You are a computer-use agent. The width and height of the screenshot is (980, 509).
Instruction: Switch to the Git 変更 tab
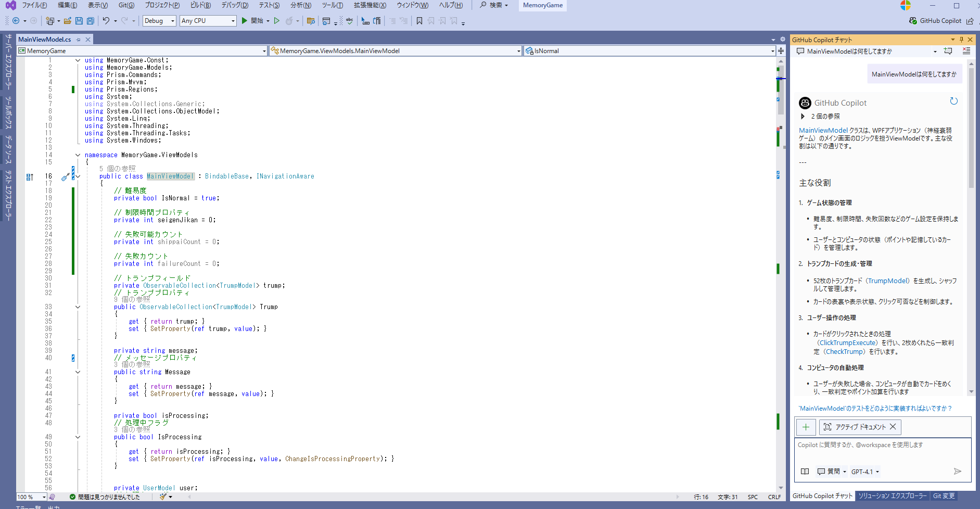click(944, 496)
